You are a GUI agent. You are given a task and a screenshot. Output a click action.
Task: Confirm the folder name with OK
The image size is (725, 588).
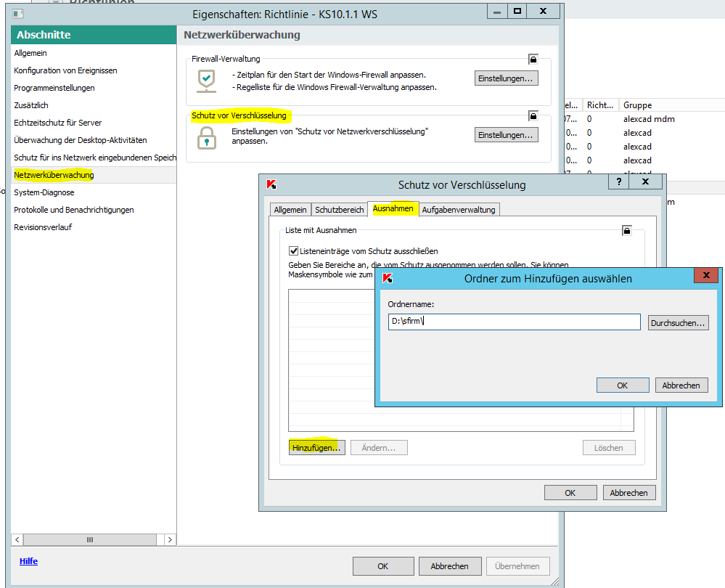(623, 385)
